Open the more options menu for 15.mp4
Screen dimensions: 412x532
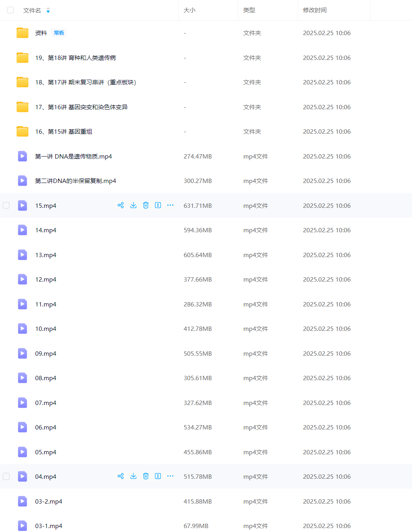[170, 205]
